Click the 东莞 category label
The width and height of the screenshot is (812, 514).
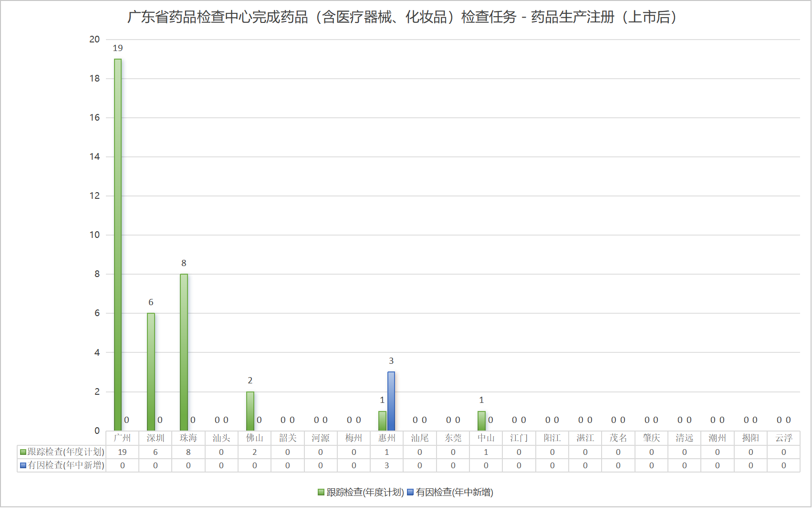(x=453, y=438)
